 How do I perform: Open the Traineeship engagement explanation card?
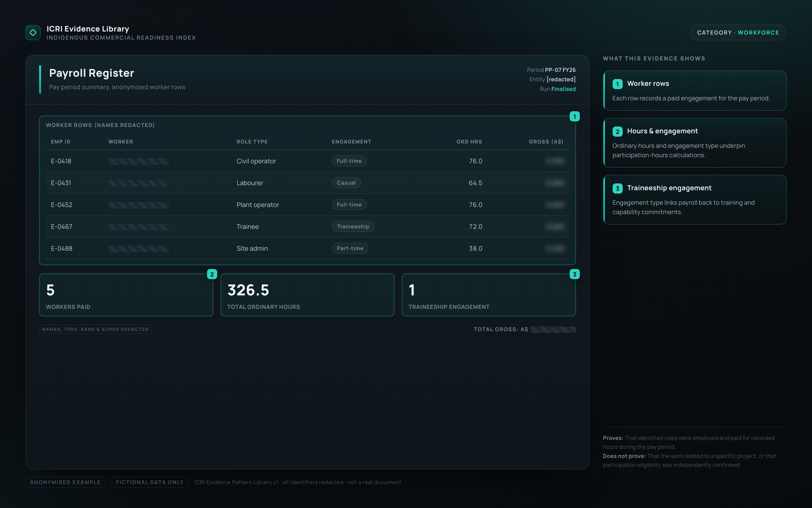coord(695,200)
